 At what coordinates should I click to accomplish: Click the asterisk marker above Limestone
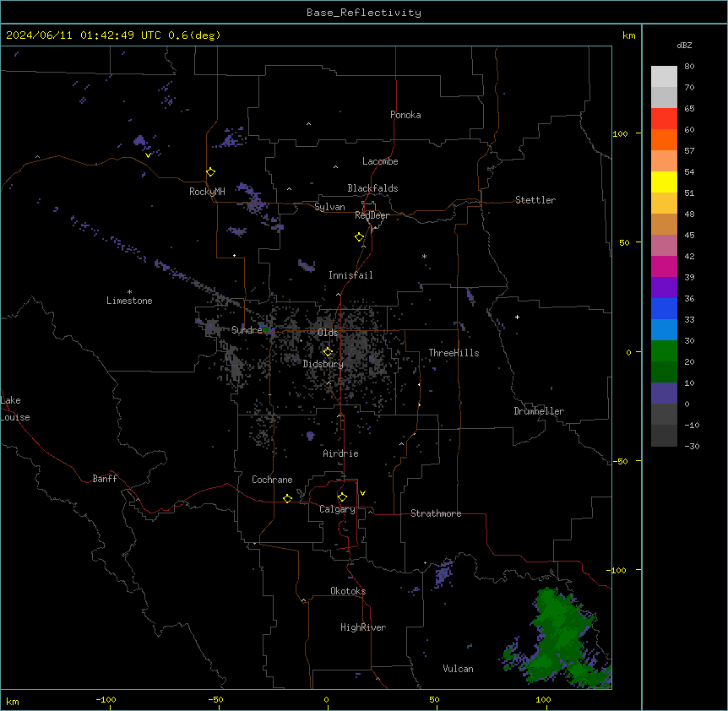click(129, 292)
